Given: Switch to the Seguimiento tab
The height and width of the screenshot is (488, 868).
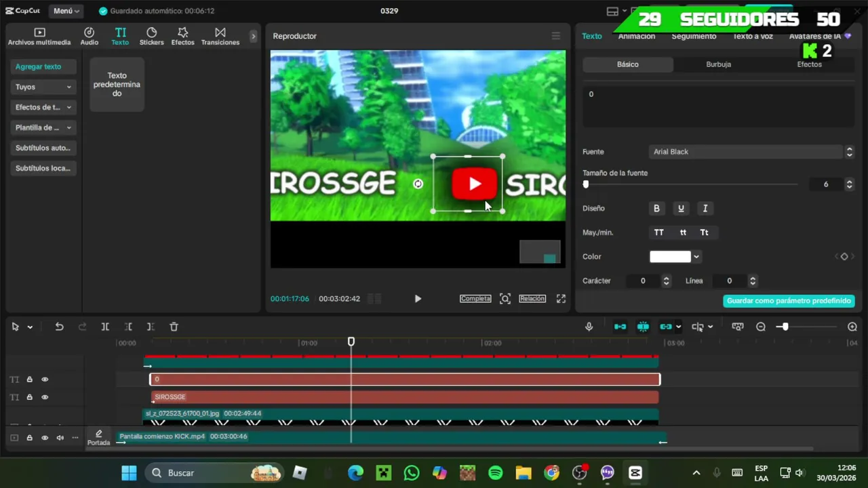Looking at the screenshot, I should [x=694, y=36].
